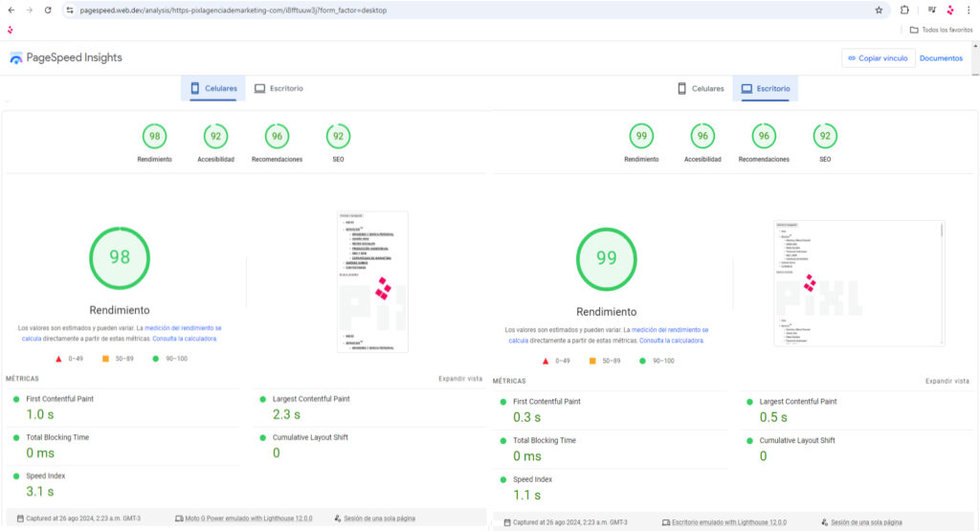Viewport: 980px width, 531px height.
Task: Click the pink Pixl extension icon in toolbar
Action: coord(950,10)
